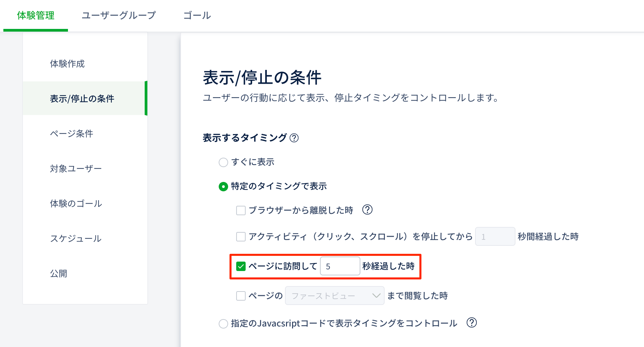This screenshot has height=347, width=644.
Task: Select the 指定のJavacsriptコード radio button
Action: (x=223, y=324)
